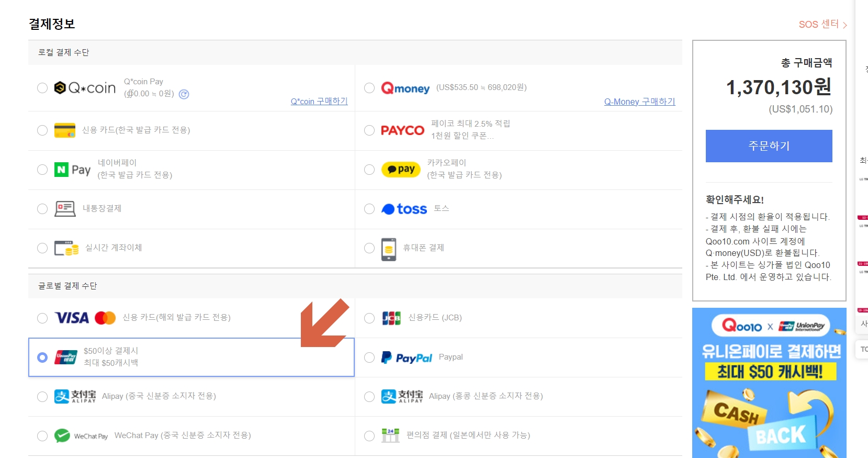Click the convenience store icon
868x458 pixels.
pos(390,435)
